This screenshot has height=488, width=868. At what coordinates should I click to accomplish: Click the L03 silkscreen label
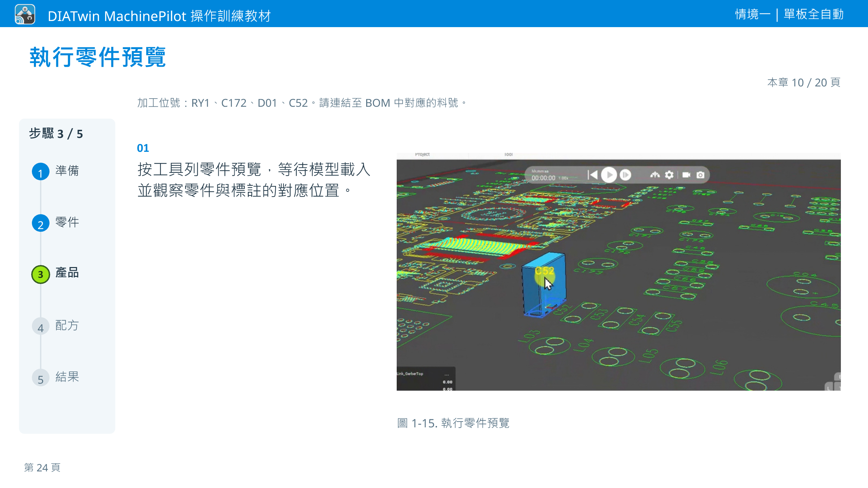529,336
